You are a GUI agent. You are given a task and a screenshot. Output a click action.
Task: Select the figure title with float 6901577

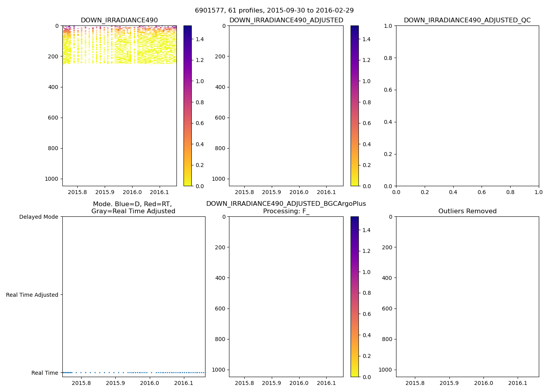pos(274,11)
